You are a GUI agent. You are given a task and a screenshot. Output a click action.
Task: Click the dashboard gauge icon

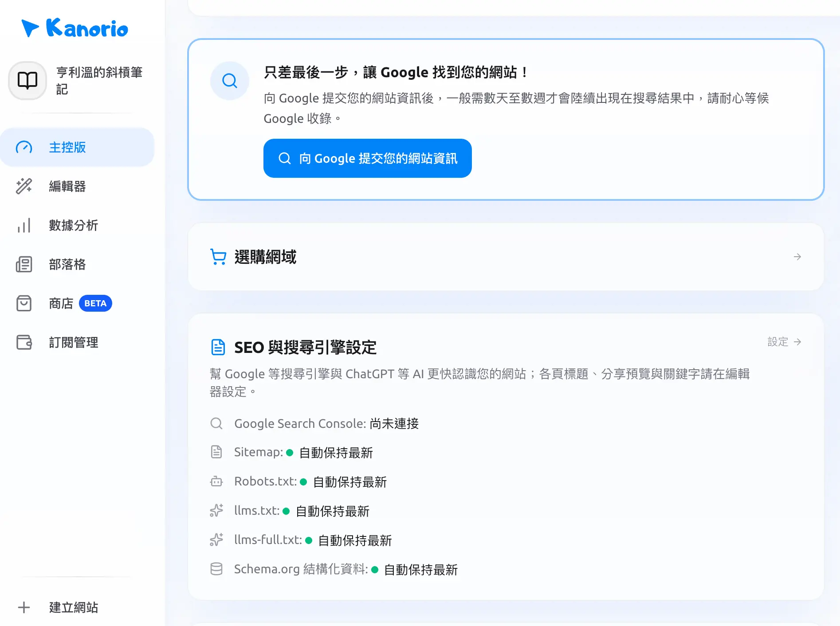(24, 147)
